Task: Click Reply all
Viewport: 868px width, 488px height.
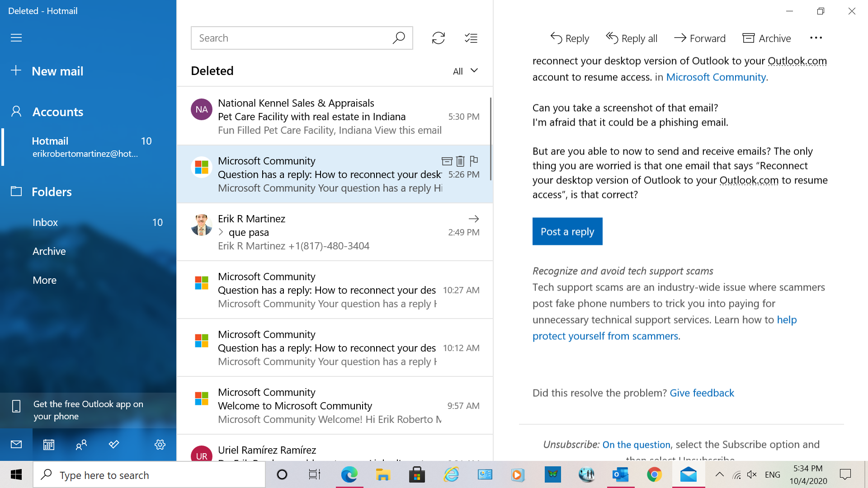Action: tap(632, 38)
